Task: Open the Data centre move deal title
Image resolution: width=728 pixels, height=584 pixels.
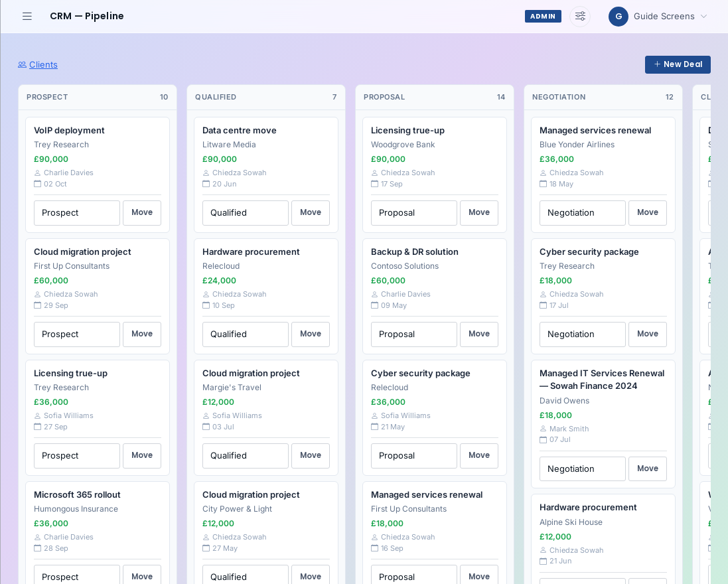Action: point(239,131)
